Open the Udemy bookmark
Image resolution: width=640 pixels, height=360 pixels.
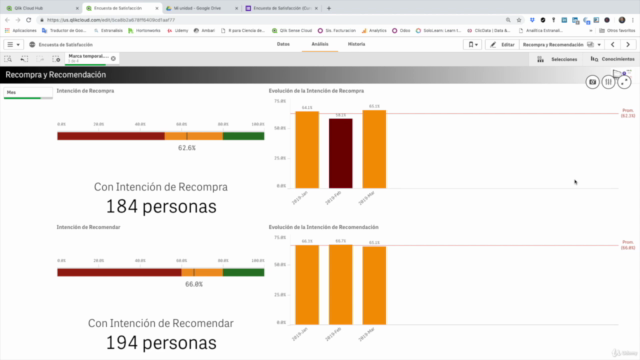(178, 31)
